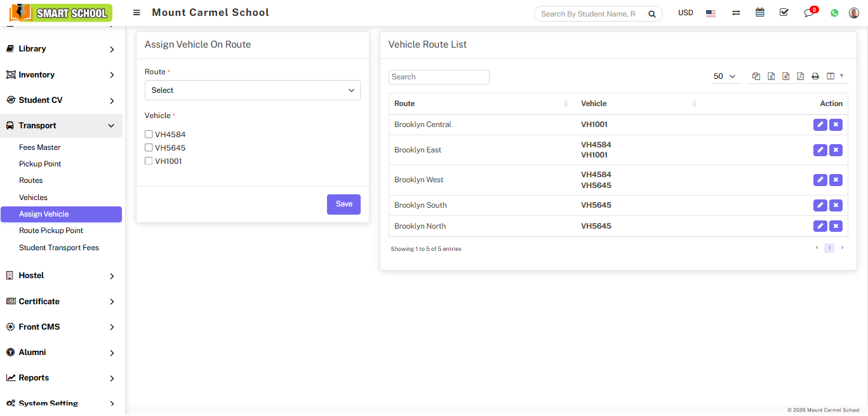
Task: Click the WhatsApp icon in header
Action: (x=834, y=13)
